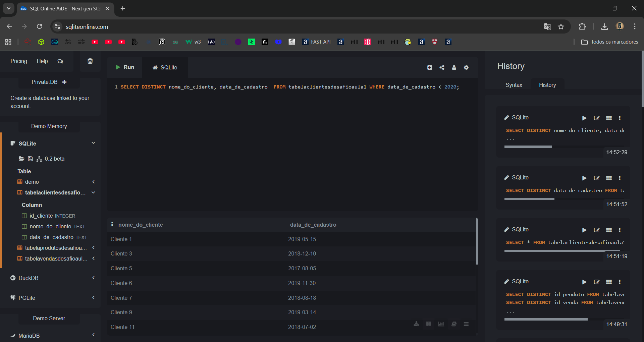This screenshot has height=342, width=644.
Task: Collapse the SQLite section chevron
Action: coord(93,143)
